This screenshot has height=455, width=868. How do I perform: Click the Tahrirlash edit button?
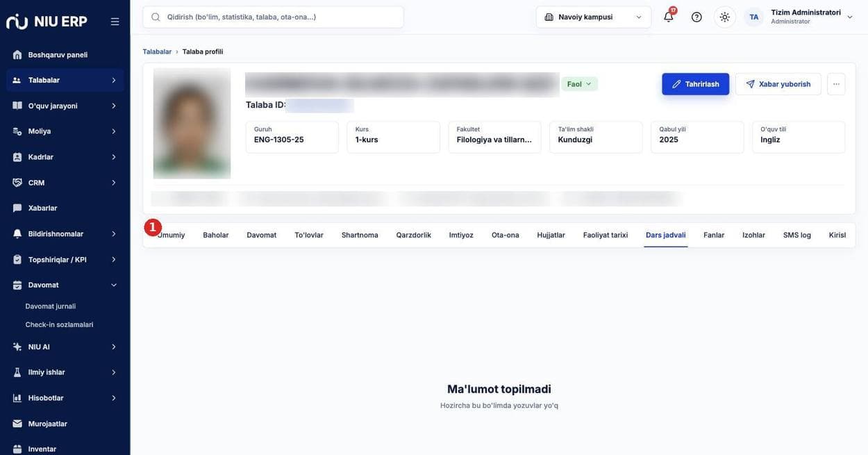tap(696, 84)
